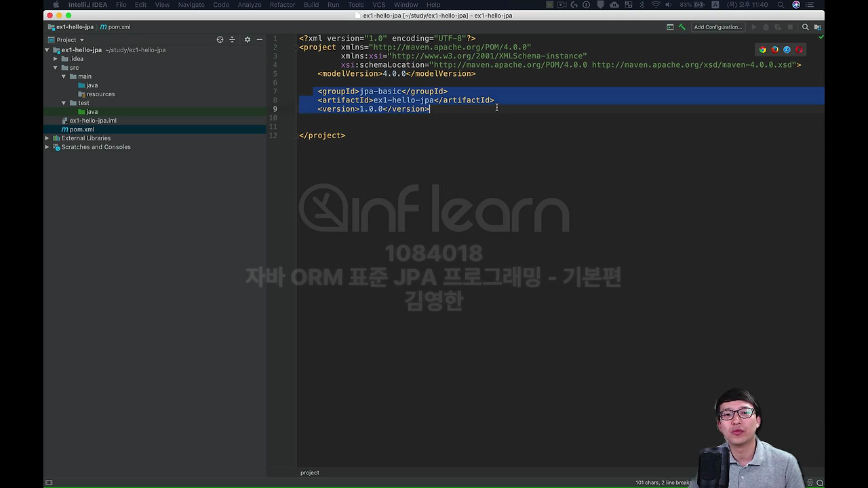Open the Edit menu

[x=140, y=5]
